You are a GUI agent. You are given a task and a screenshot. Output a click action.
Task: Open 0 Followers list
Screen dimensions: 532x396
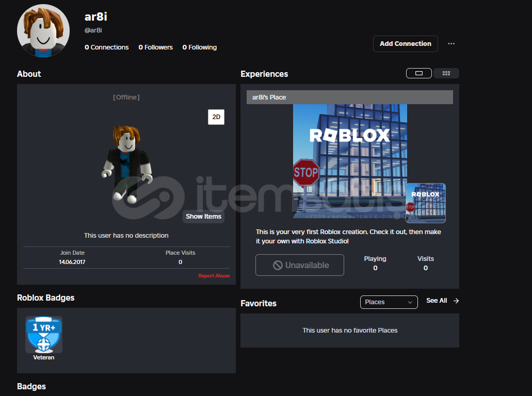[x=155, y=47]
